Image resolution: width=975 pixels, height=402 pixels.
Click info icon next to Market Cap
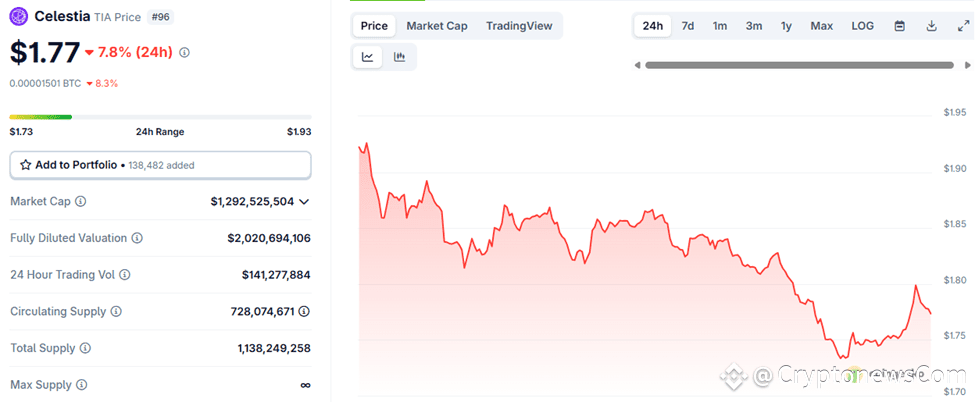click(x=80, y=202)
